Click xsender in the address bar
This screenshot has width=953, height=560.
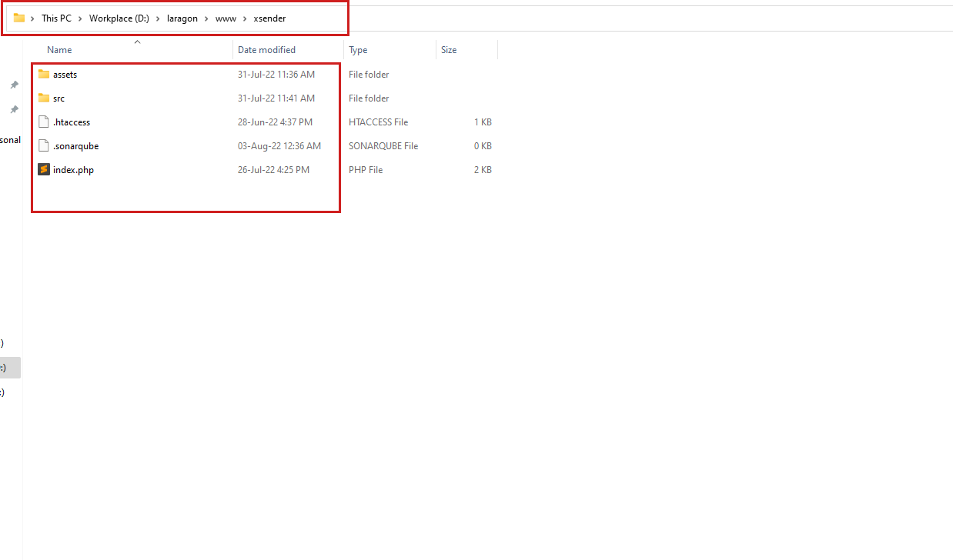269,18
